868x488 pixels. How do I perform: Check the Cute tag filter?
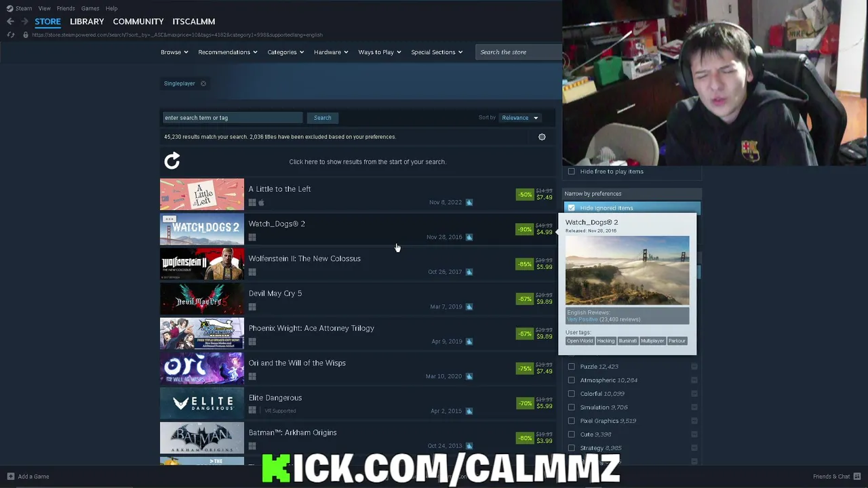pyautogui.click(x=571, y=434)
